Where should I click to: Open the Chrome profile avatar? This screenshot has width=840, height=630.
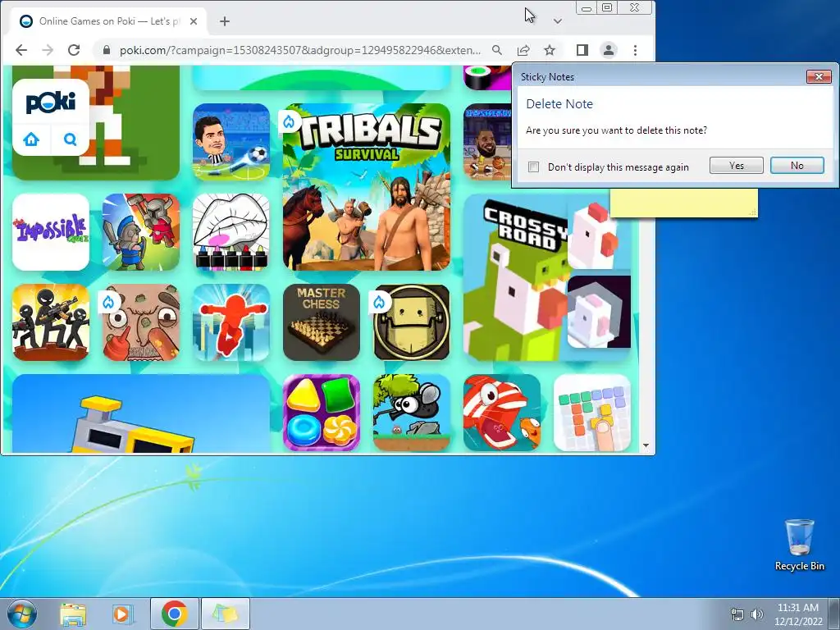(x=609, y=50)
